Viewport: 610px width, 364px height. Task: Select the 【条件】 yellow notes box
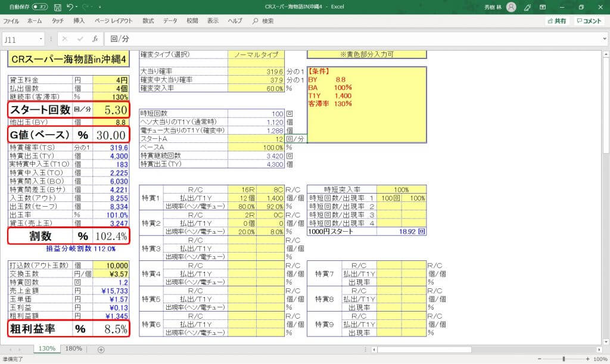tap(367, 105)
